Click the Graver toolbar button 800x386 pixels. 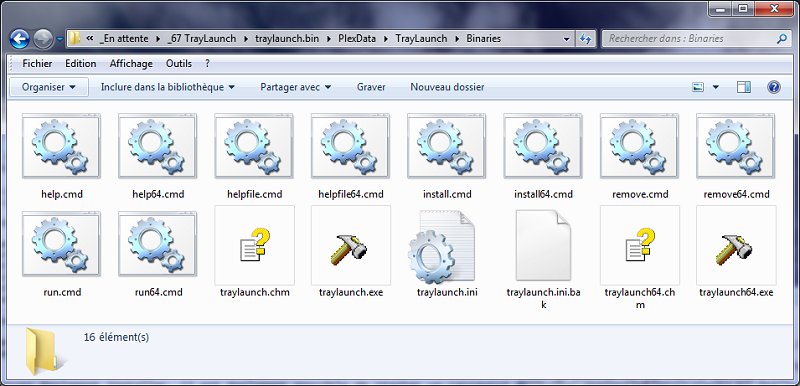click(x=371, y=87)
